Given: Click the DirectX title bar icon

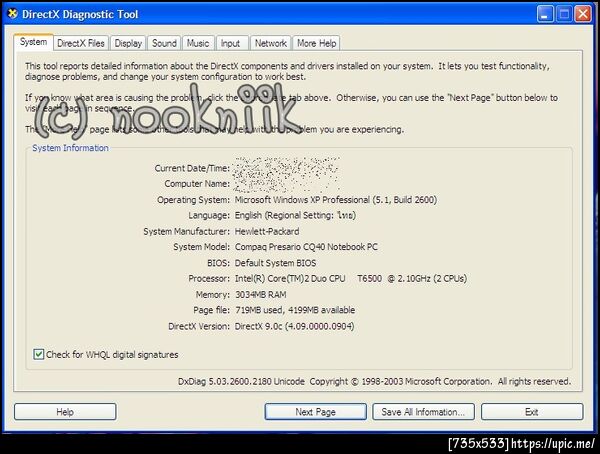Looking at the screenshot, I should pos(12,14).
